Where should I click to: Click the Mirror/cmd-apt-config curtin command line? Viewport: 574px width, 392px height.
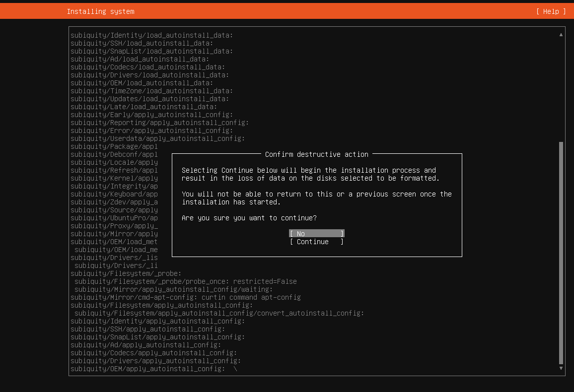coord(185,297)
